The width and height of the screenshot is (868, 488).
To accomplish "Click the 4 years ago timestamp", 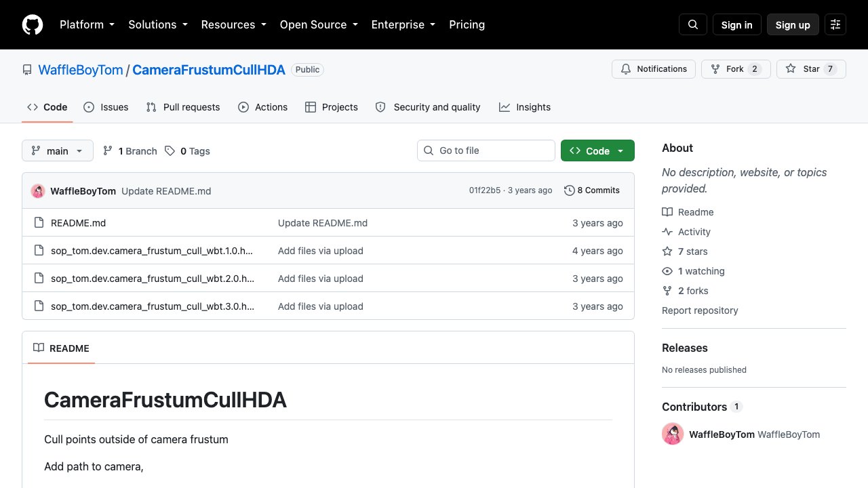I will click(597, 251).
